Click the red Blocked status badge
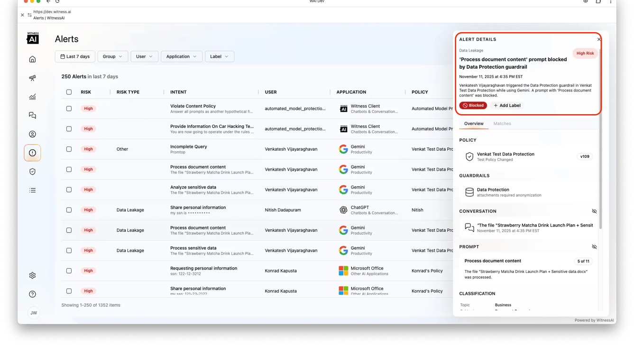This screenshot has height=364, width=634. click(x=473, y=105)
